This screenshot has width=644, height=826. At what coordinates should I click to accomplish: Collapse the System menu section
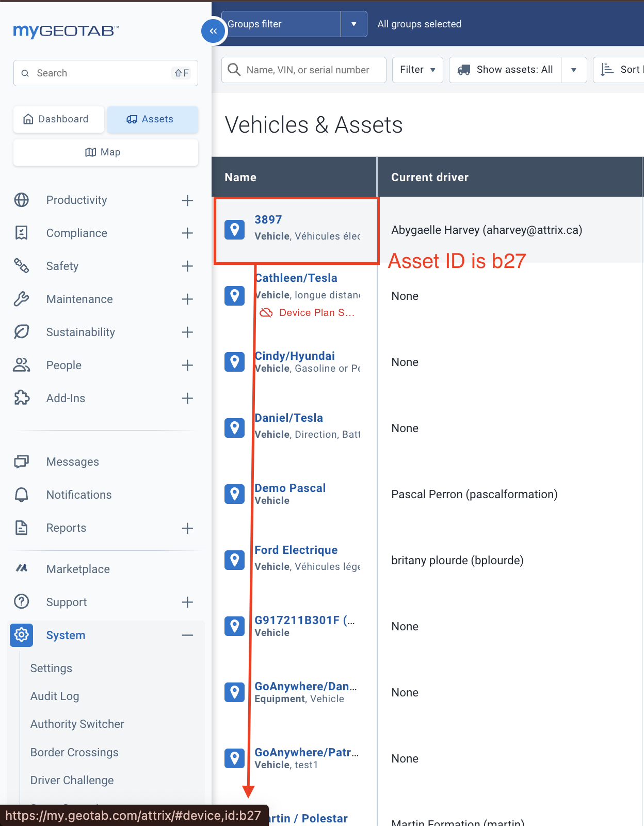(187, 635)
